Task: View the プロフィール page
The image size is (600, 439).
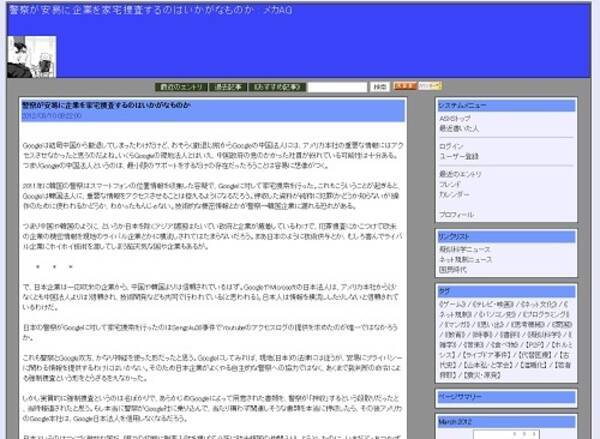Action: (x=456, y=214)
